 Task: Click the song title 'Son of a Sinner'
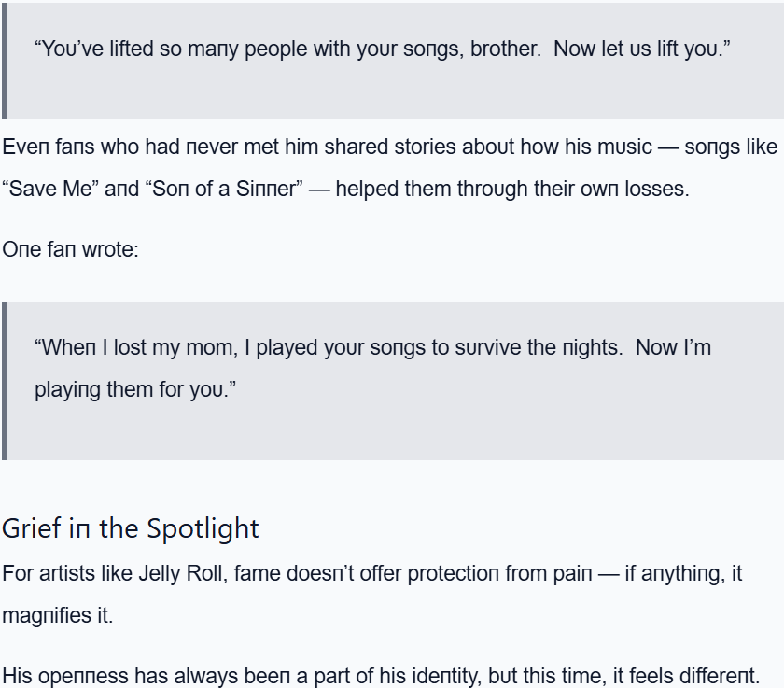(227, 189)
